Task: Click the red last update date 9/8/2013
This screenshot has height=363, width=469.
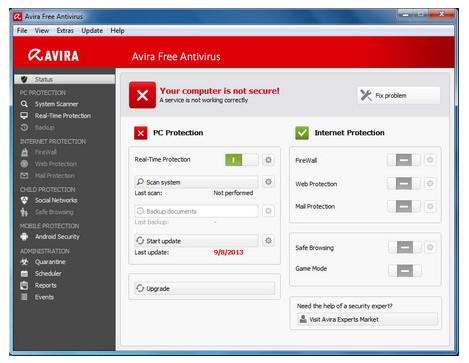Action: pyautogui.click(x=228, y=252)
